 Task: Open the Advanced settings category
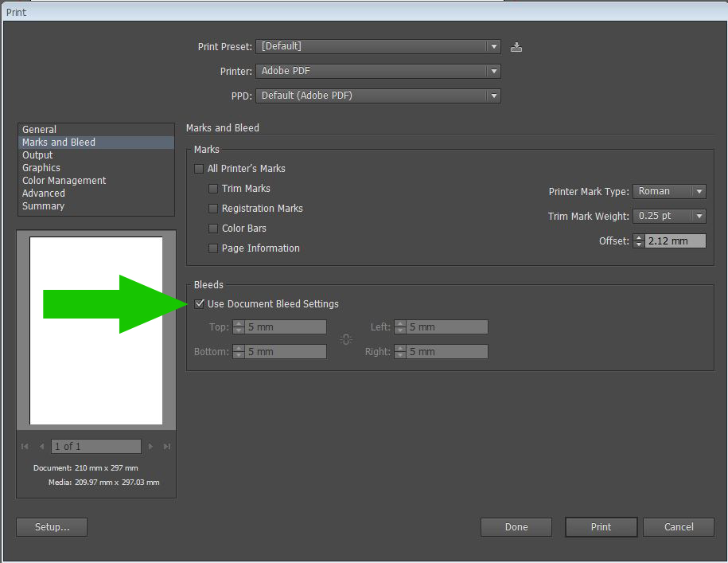[x=96, y=194]
